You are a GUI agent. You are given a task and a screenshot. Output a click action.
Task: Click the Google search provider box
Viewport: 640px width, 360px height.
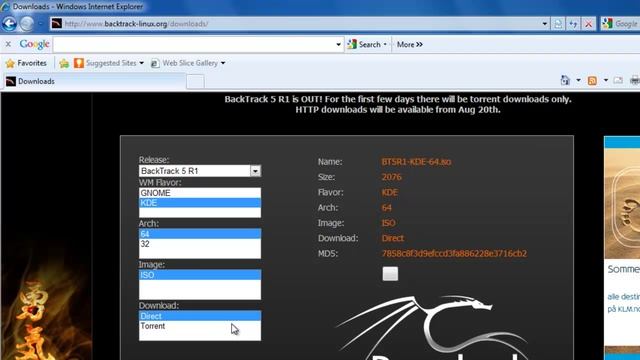(x=620, y=24)
